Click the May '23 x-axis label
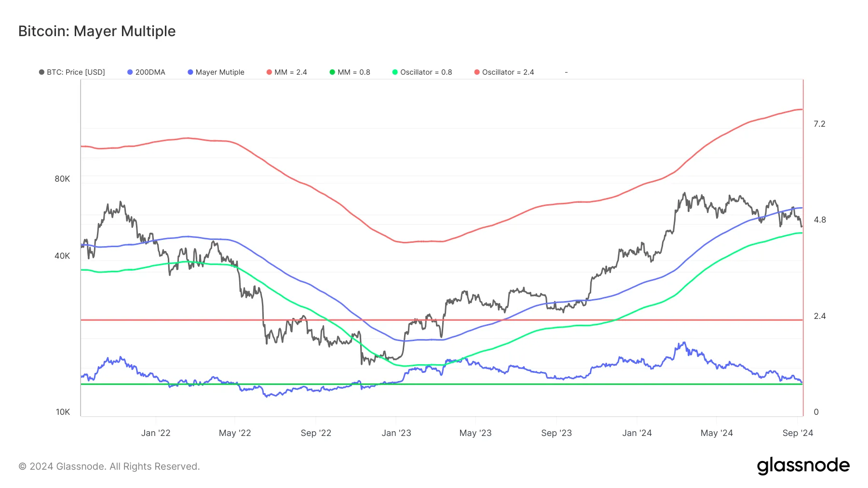This screenshot has height=488, width=868. 475,433
